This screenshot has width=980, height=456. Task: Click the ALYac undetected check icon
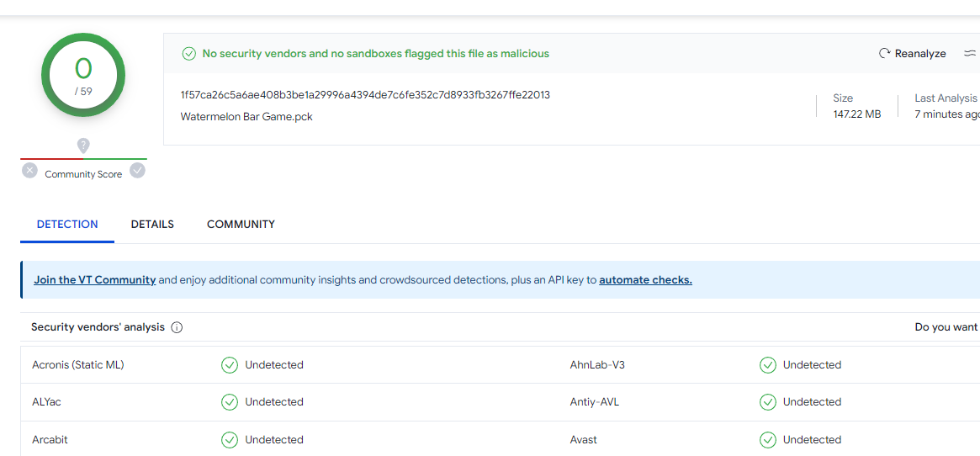click(x=230, y=402)
